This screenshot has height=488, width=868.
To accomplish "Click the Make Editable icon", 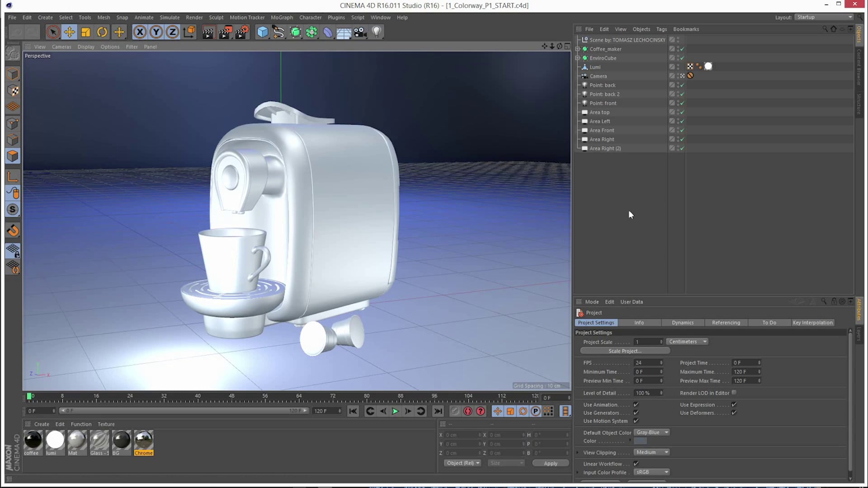I will point(13,54).
